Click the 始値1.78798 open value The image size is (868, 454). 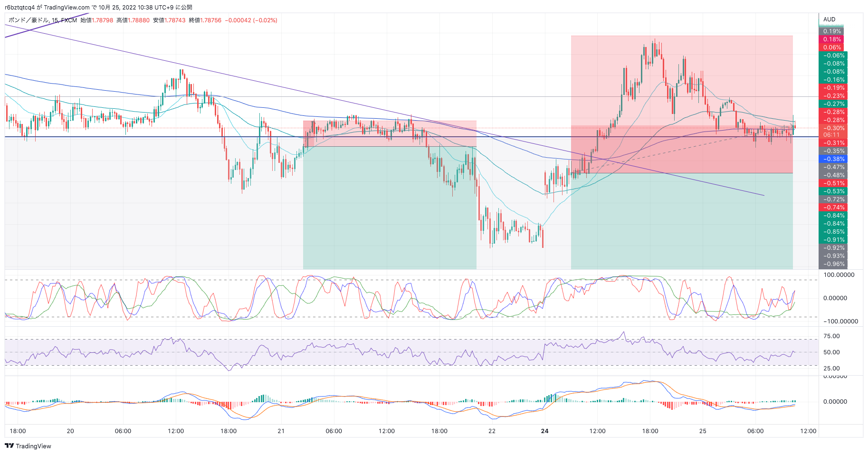[97, 20]
